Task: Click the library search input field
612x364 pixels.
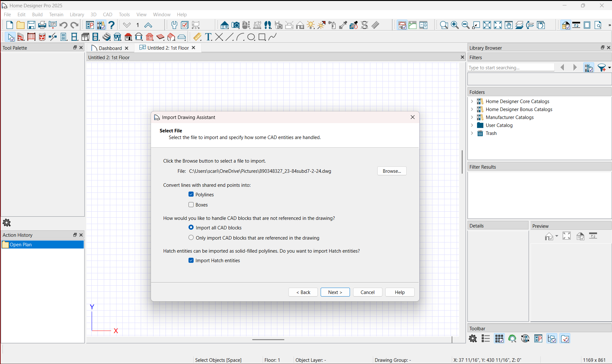Action: click(510, 67)
